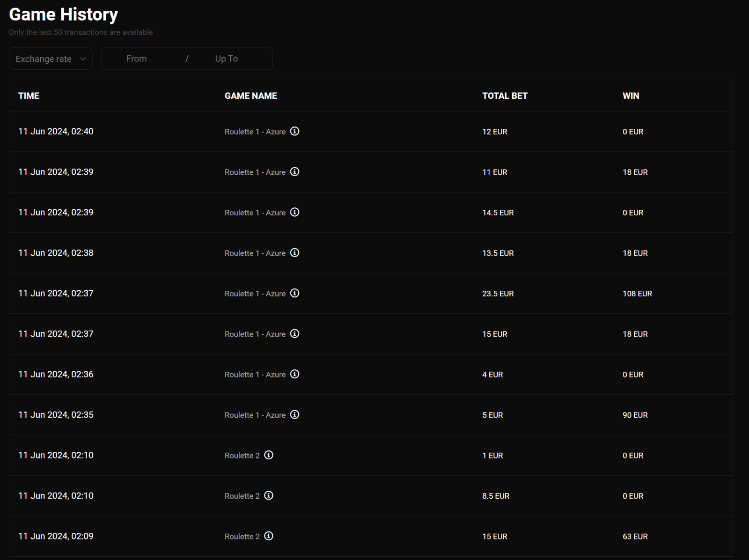This screenshot has width=749, height=560.
Task: Click 'Roulette 1 - Azure' name in the 02:40 row
Action: 255,132
